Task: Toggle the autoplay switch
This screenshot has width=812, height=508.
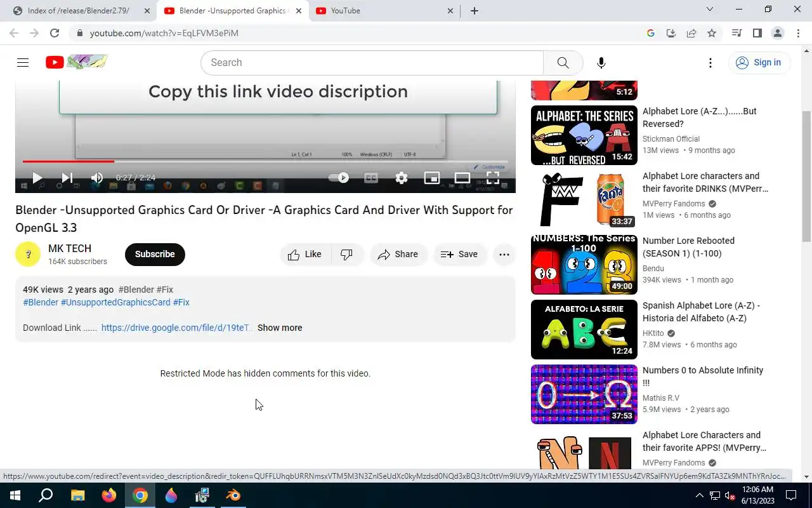Action: 339,178
